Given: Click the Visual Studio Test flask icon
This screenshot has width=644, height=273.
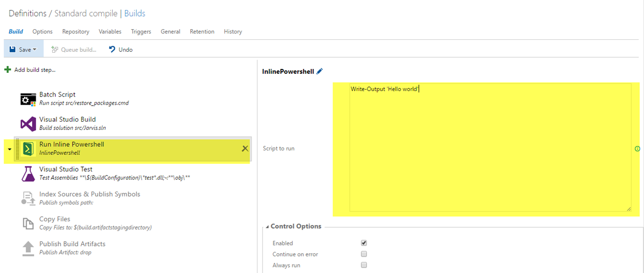Looking at the screenshot, I should tap(28, 173).
